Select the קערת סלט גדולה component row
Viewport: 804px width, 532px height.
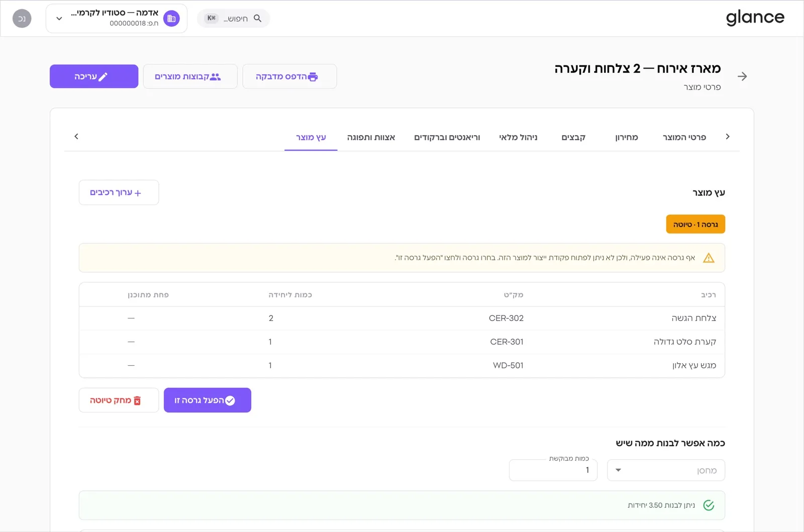click(x=402, y=342)
